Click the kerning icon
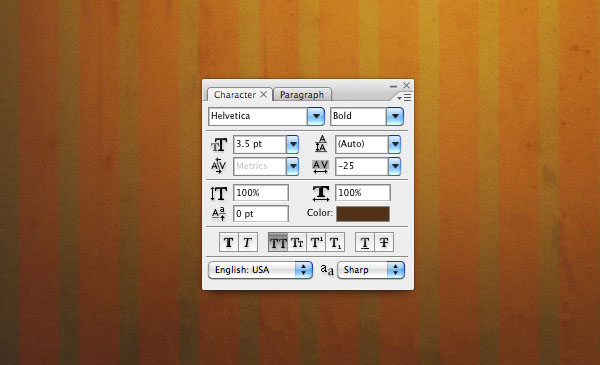600x365 pixels. tap(218, 166)
